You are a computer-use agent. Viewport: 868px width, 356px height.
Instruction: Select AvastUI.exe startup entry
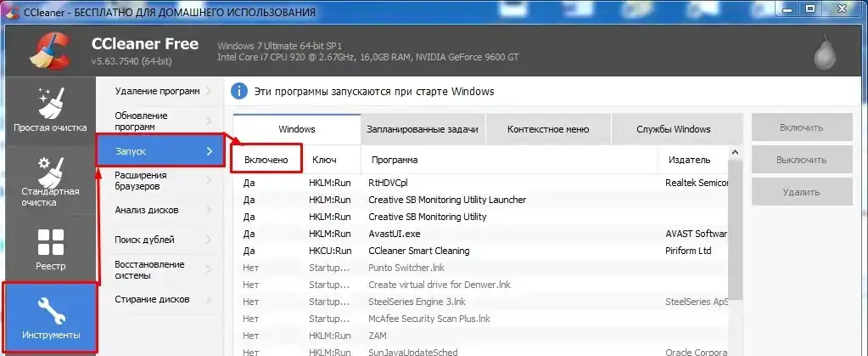coord(480,234)
